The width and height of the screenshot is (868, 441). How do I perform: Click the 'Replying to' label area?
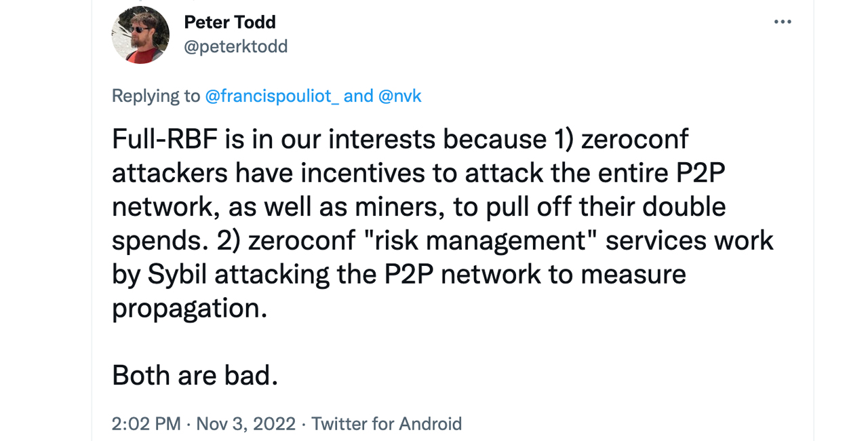155,96
